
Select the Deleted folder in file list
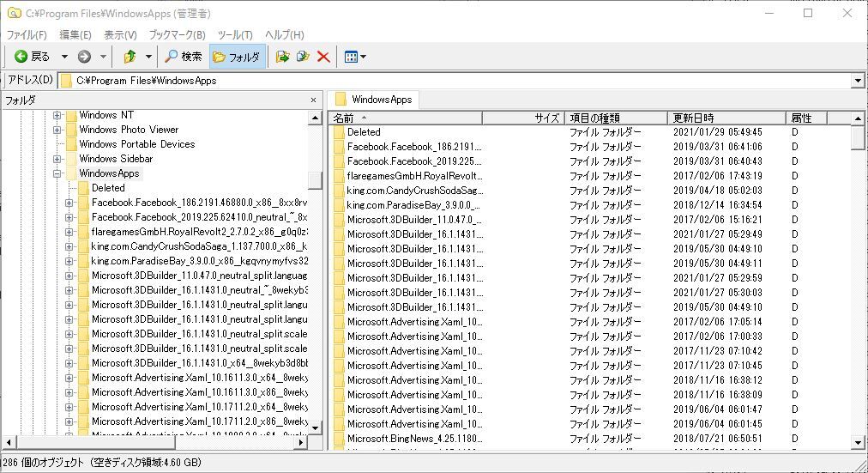pos(364,132)
